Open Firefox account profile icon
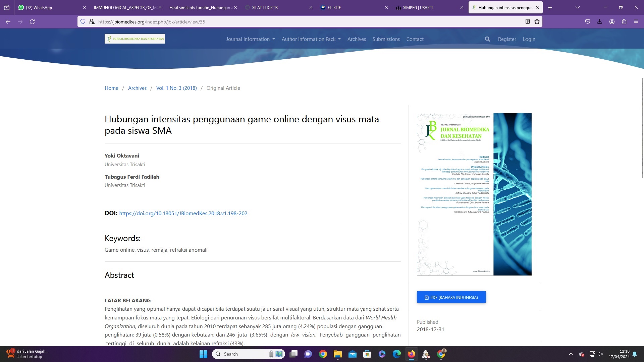The width and height of the screenshot is (644, 362). pos(612,22)
